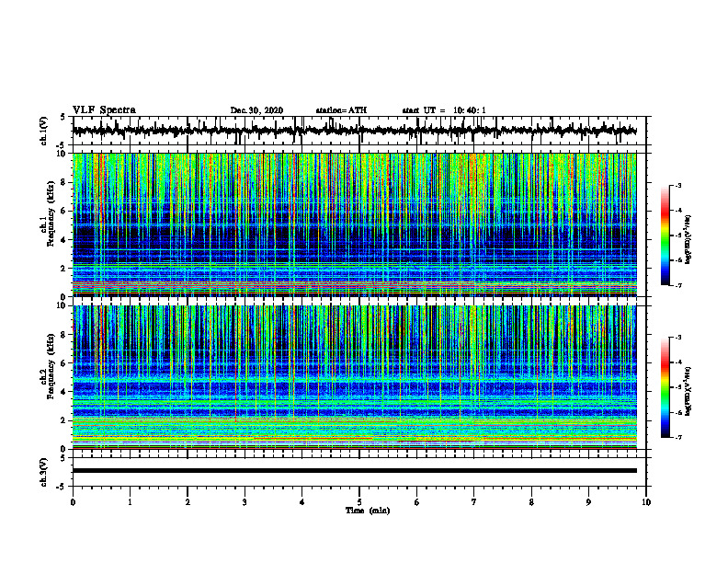Screen dimensions: 728x563
Task: Click the "2" kHz tick on ch.1 axis
Action: pos(63,269)
